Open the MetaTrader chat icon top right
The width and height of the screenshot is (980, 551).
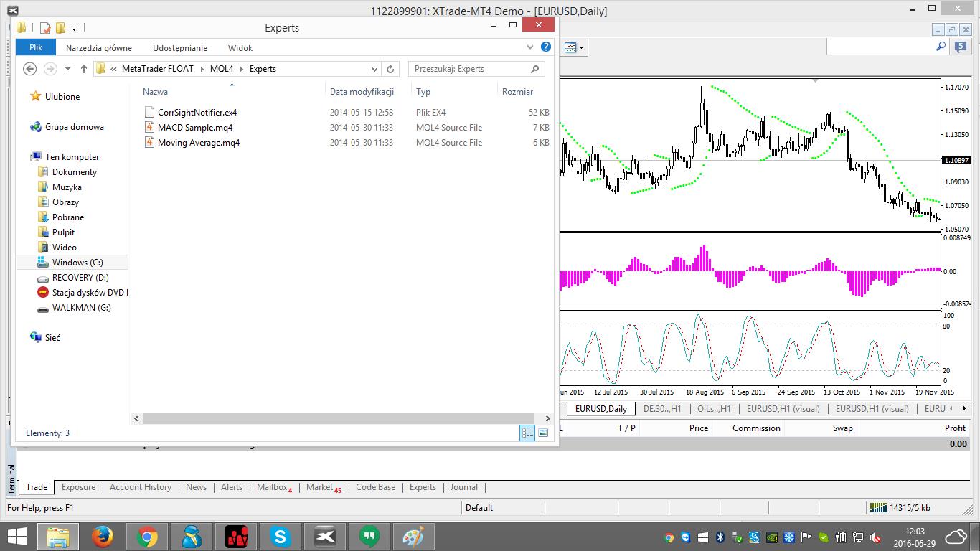[961, 47]
